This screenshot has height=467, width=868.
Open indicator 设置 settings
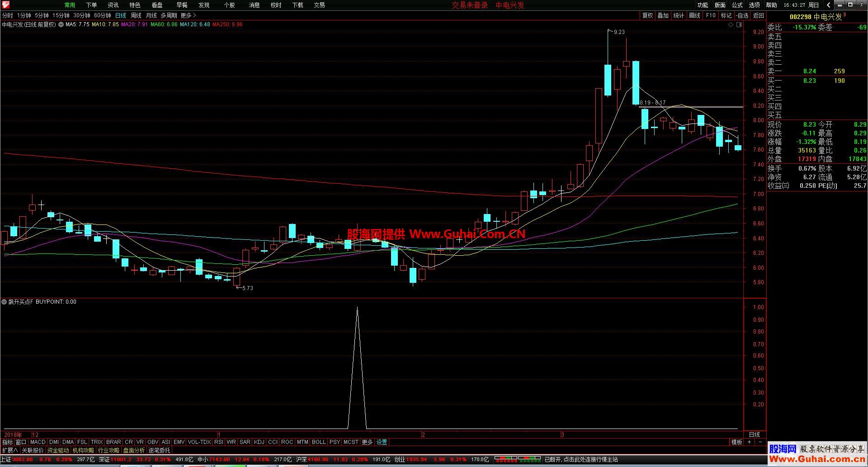coord(382,442)
